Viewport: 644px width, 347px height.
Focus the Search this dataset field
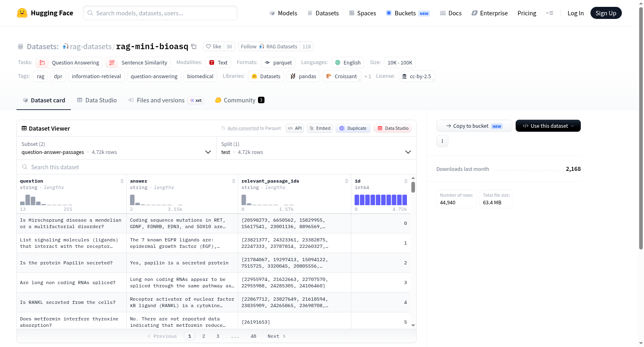[x=217, y=167]
